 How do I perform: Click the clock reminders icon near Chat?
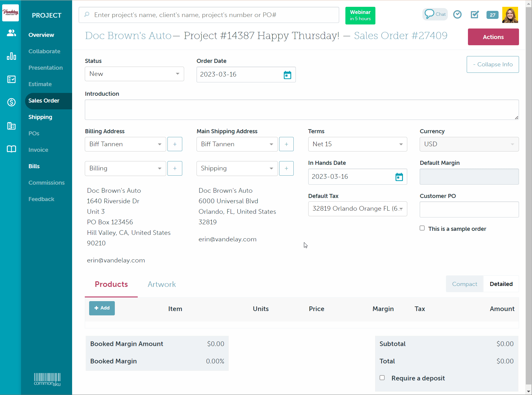[x=457, y=14]
